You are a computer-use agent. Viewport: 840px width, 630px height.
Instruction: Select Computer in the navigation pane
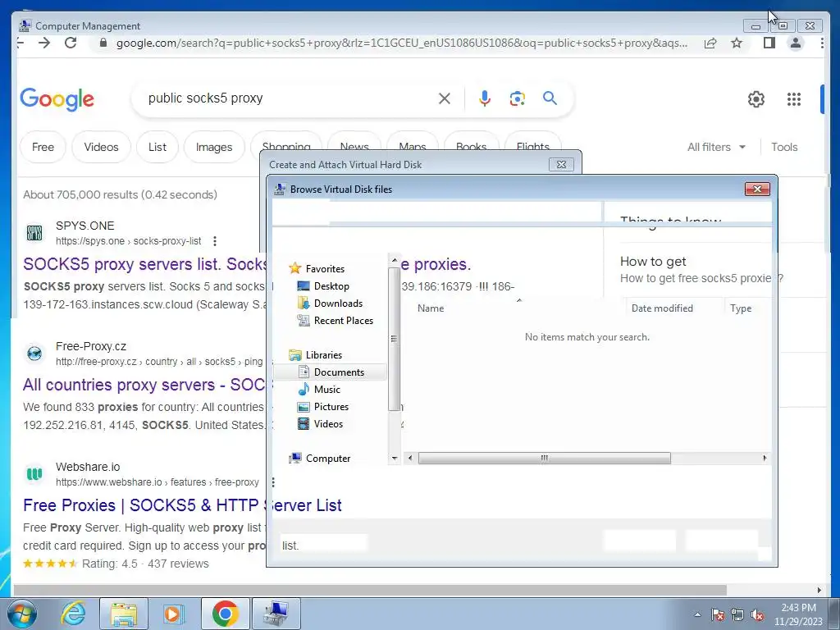[x=328, y=458]
